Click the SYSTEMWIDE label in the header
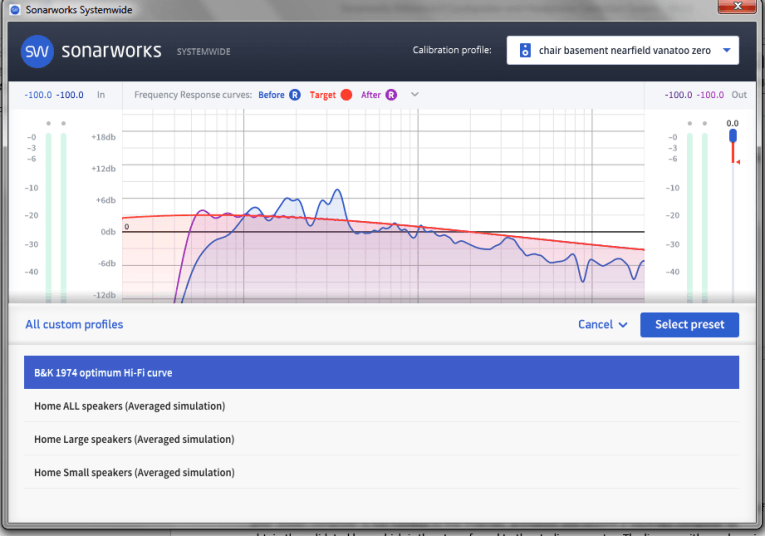 pyautogui.click(x=203, y=52)
